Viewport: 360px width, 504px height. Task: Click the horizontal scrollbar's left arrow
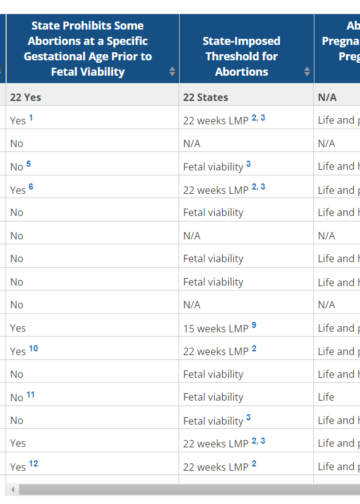(13, 489)
